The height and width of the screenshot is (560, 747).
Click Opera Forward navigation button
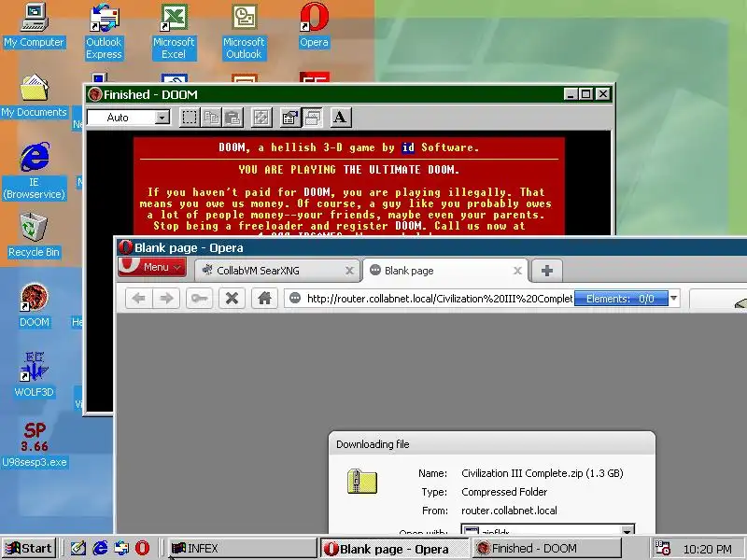(166, 299)
